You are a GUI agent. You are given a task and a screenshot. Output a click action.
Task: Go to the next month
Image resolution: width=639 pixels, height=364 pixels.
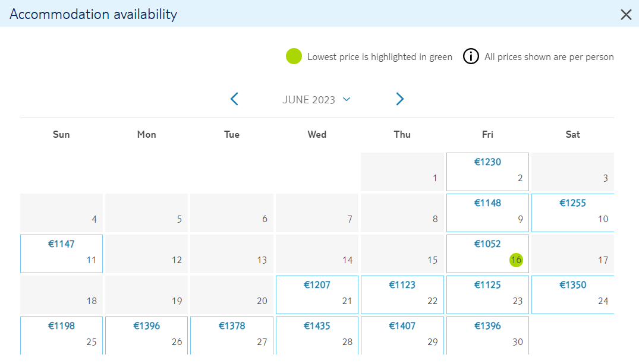click(x=400, y=99)
